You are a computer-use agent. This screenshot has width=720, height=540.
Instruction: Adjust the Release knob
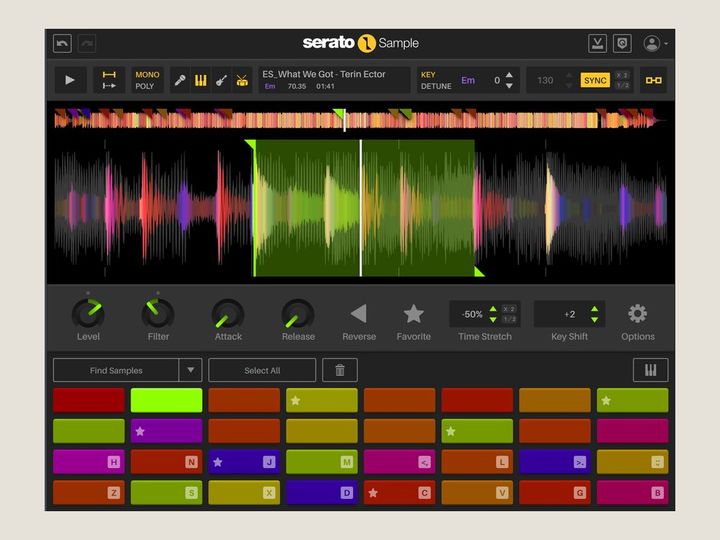(298, 315)
